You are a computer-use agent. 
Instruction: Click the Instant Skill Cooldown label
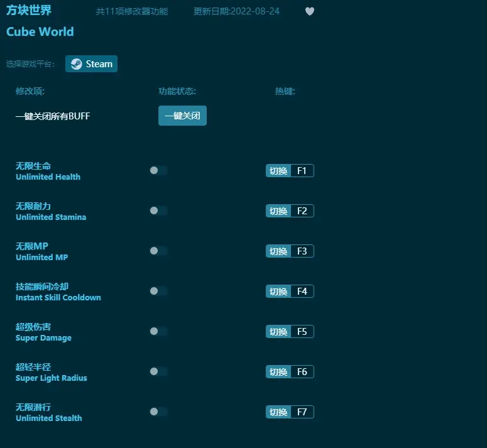(x=58, y=297)
